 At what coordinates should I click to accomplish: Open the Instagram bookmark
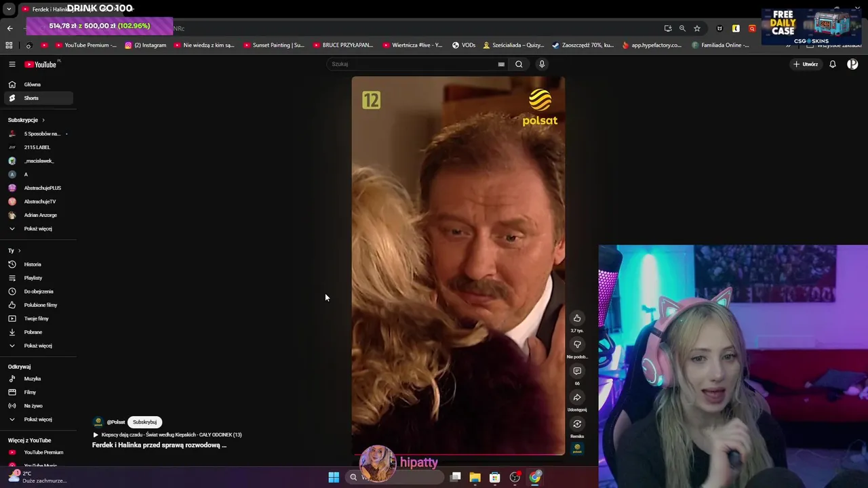coord(146,45)
